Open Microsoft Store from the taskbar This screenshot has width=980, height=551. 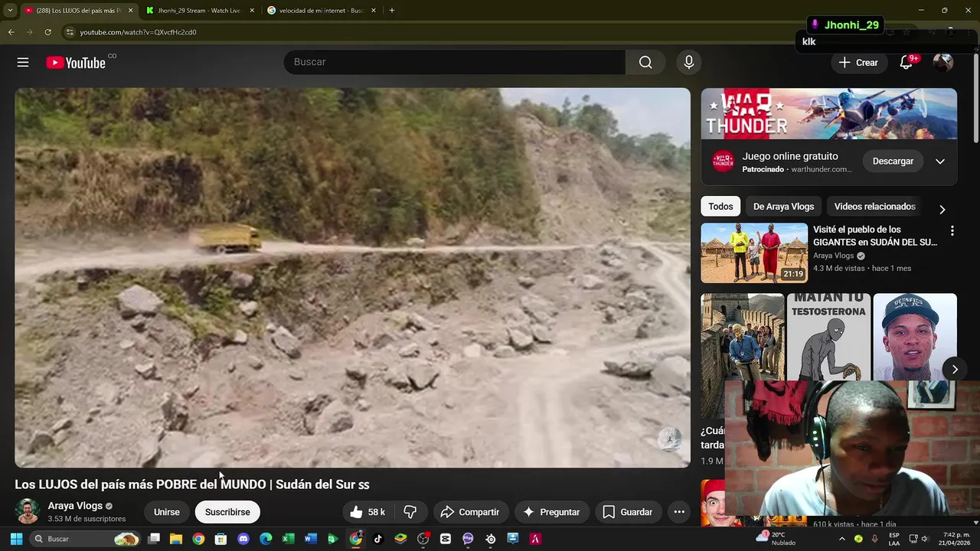point(220,539)
